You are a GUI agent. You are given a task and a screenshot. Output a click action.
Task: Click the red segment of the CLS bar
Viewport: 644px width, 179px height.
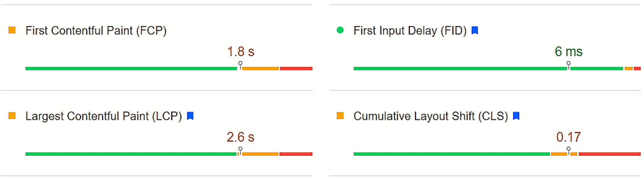point(609,154)
